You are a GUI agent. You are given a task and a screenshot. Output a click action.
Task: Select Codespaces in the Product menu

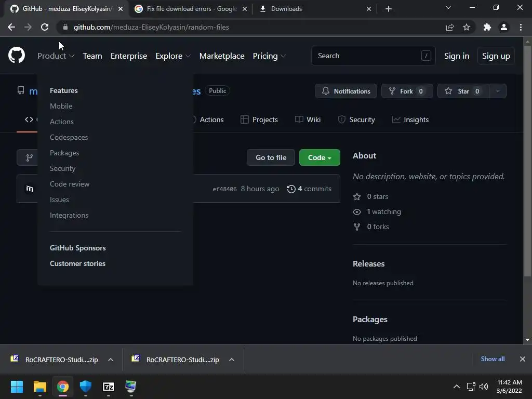tap(69, 137)
